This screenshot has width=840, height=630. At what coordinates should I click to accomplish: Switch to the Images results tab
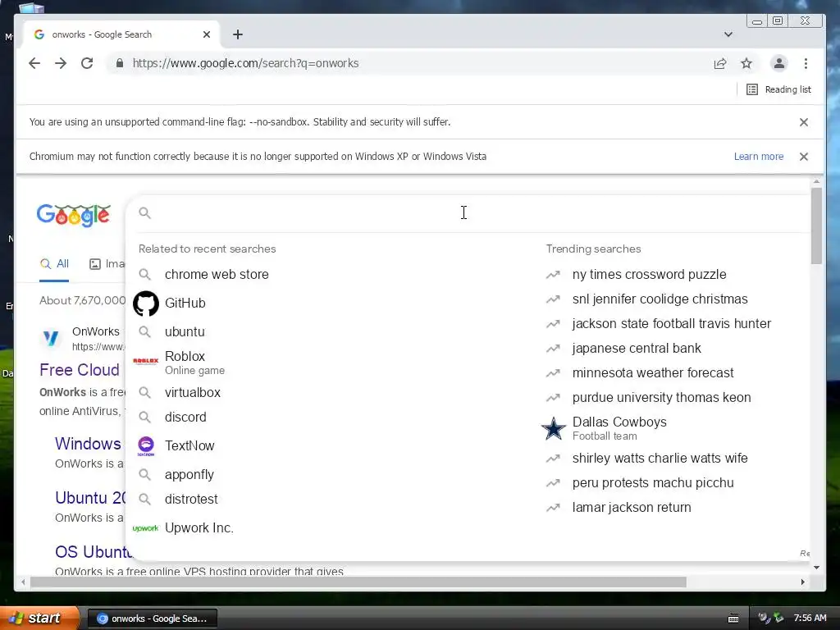pos(107,263)
